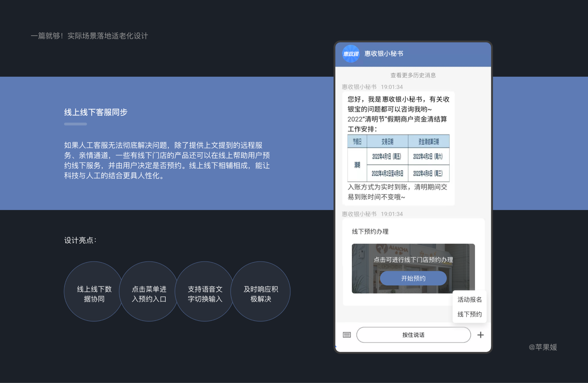This screenshot has width=588, height=383.
Task: Click 查看更多历史消息 link
Action: coord(413,75)
